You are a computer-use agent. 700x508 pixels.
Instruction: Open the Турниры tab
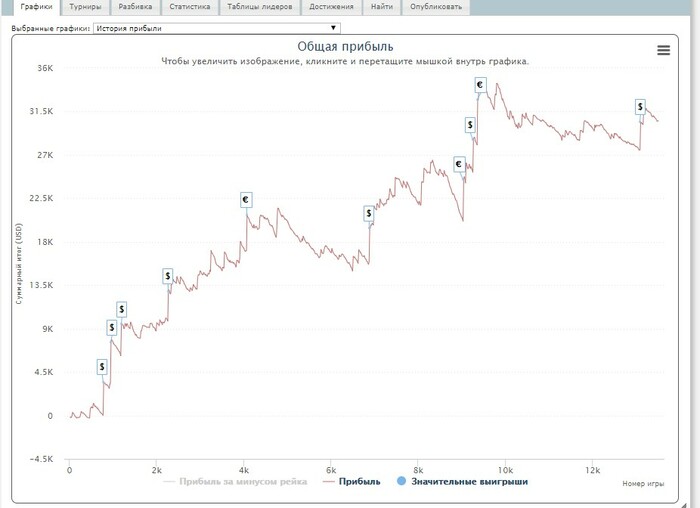click(85, 7)
